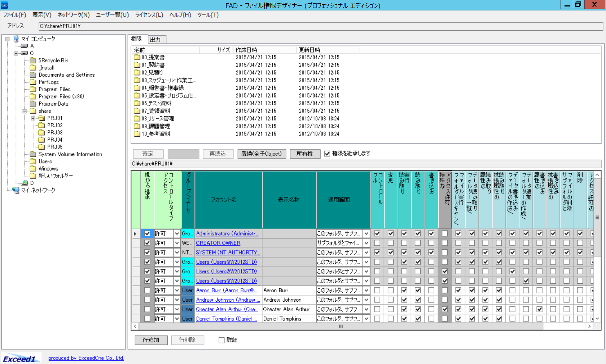The height and width of the screenshot is (364, 606).
Task: Click the 所有権 button
Action: (305, 154)
